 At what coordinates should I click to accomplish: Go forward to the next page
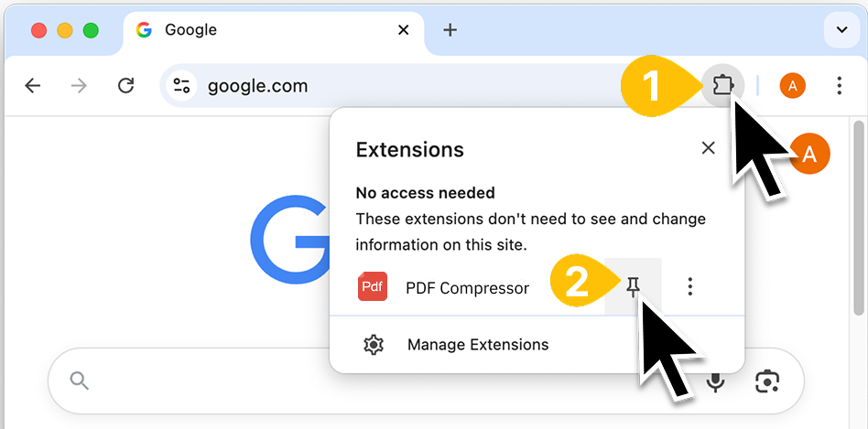(80, 86)
